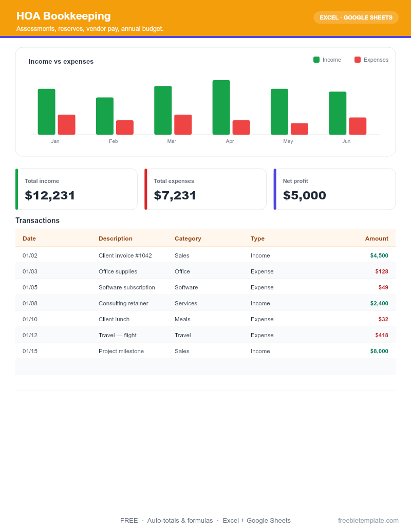Select the Expenses legend label
Image resolution: width=411 pixels, height=532 pixels.
pos(376,60)
